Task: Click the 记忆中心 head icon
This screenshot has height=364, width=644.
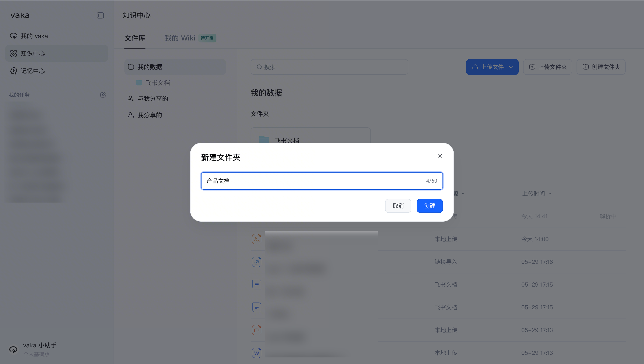Action: [x=14, y=71]
